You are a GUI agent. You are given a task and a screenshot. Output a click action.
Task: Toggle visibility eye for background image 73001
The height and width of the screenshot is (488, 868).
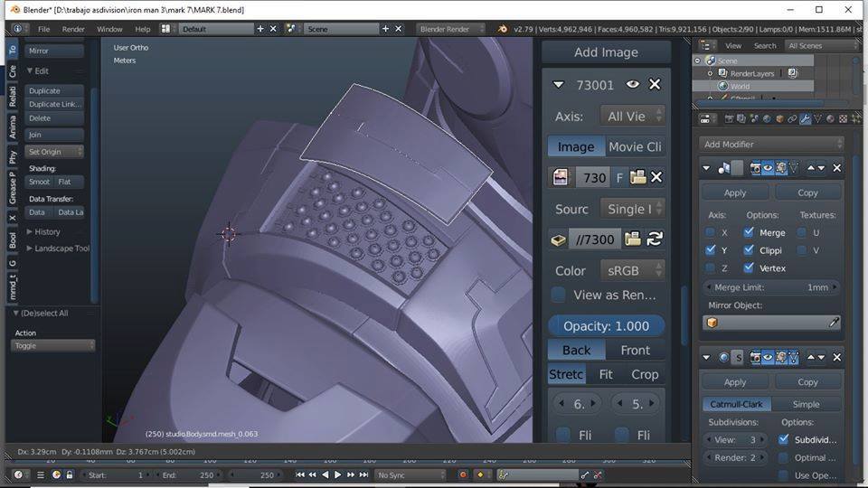tap(632, 84)
